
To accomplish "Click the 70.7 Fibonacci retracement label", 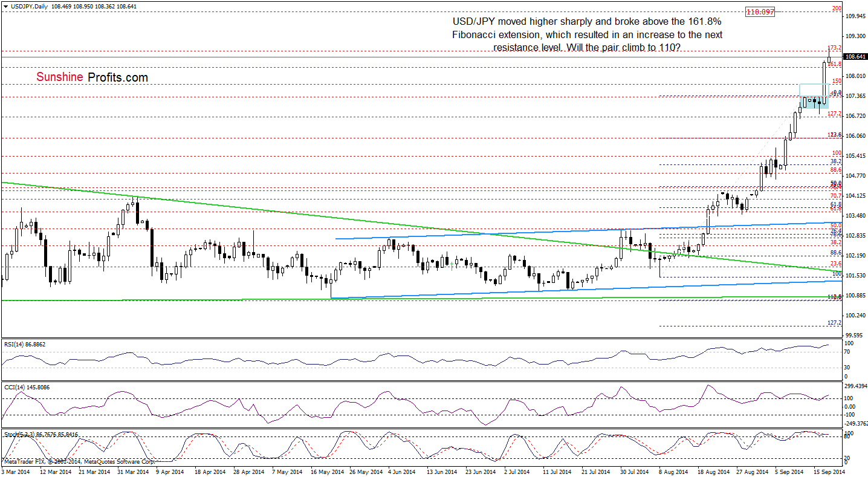I will [x=837, y=196].
